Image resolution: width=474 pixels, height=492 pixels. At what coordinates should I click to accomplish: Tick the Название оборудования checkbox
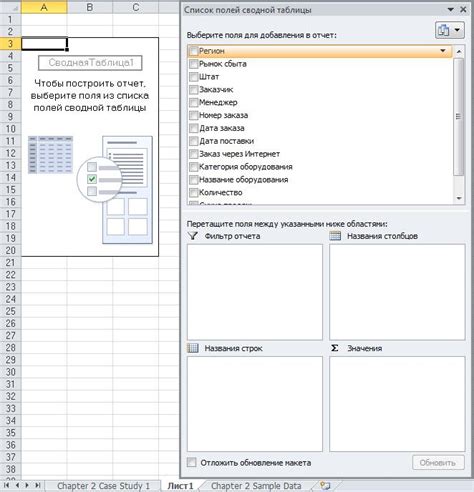tap(193, 180)
